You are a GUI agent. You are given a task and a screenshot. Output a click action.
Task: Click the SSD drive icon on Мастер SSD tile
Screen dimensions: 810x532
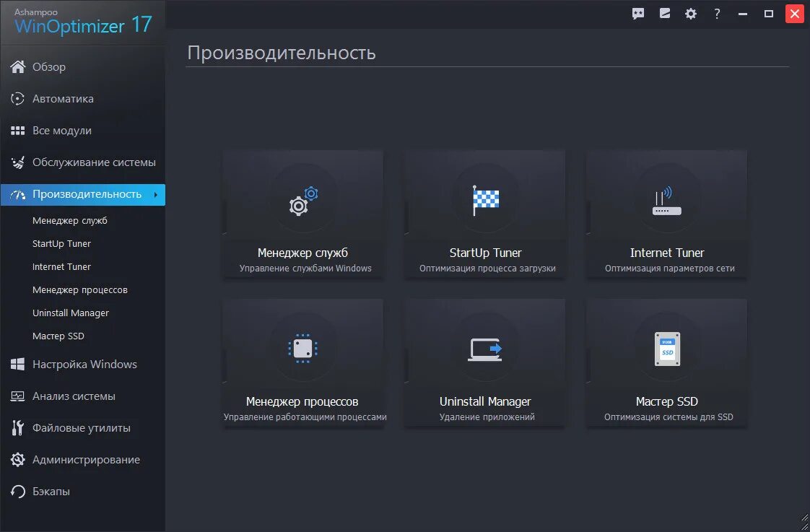pyautogui.click(x=668, y=349)
